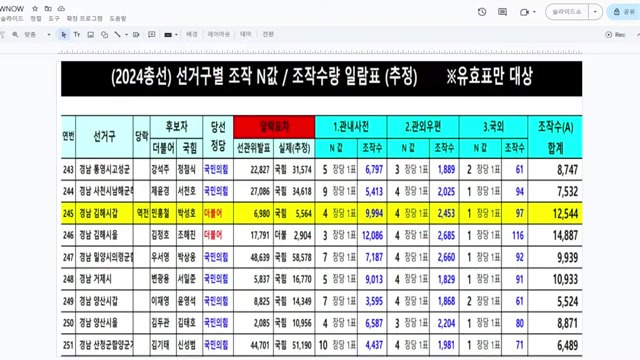Screen dimensions: 640x360
Task: Open the 맞춤 zoom level dropdown
Action: [37, 35]
